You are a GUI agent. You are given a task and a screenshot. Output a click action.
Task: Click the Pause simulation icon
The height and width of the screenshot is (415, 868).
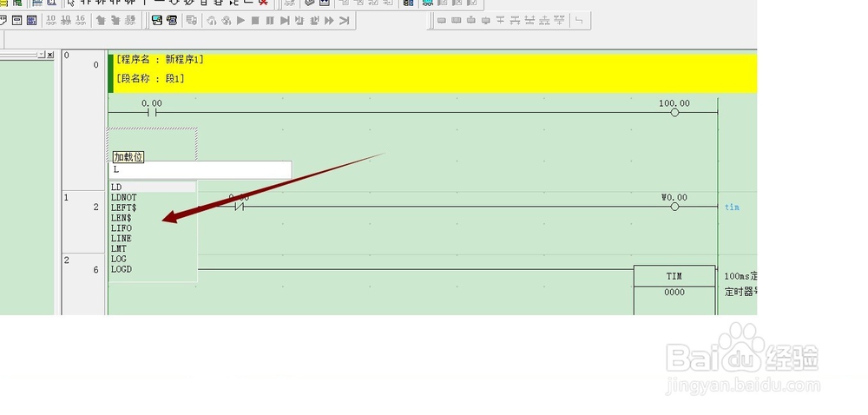(x=270, y=21)
